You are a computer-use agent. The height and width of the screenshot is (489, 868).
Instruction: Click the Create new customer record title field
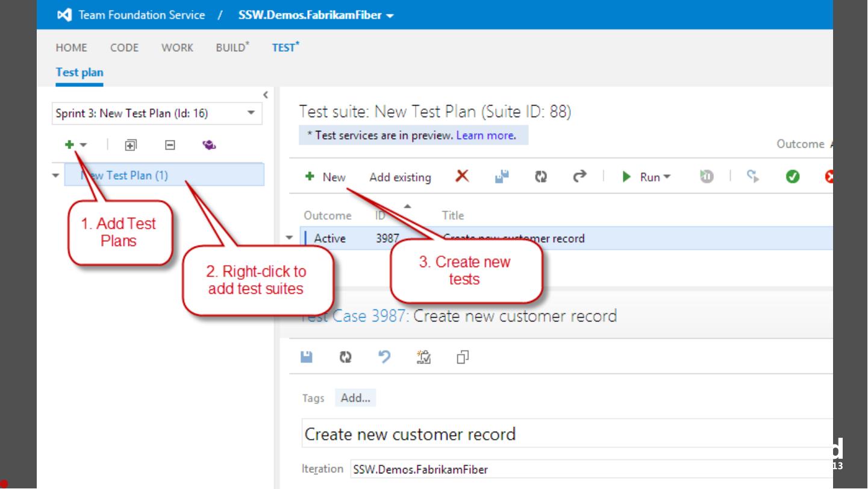tap(566, 434)
